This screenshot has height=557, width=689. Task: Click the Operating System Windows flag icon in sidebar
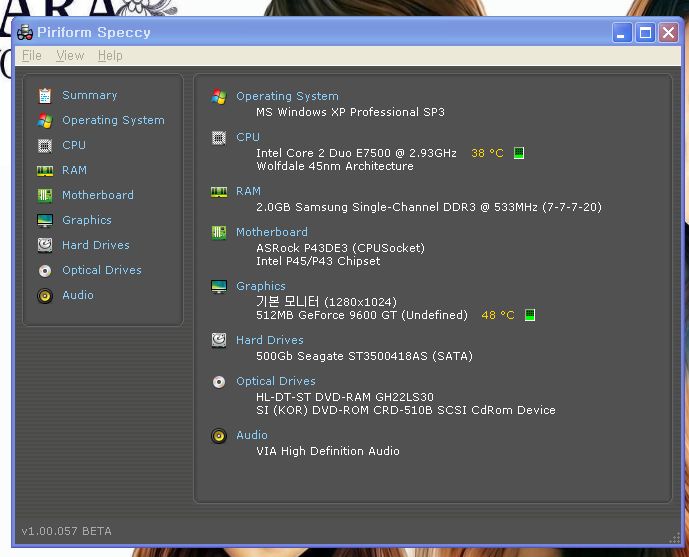click(45, 120)
